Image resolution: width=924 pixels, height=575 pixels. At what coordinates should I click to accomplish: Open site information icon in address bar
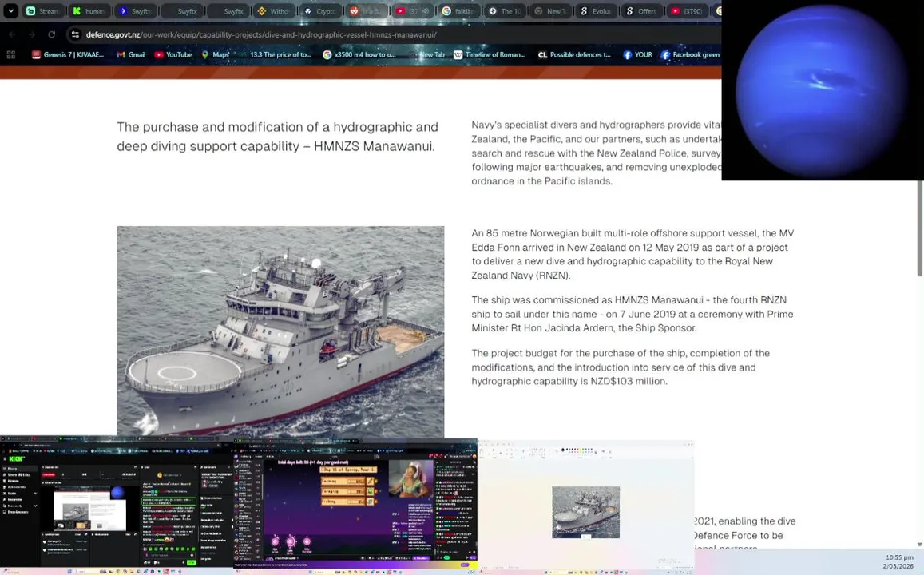click(75, 35)
